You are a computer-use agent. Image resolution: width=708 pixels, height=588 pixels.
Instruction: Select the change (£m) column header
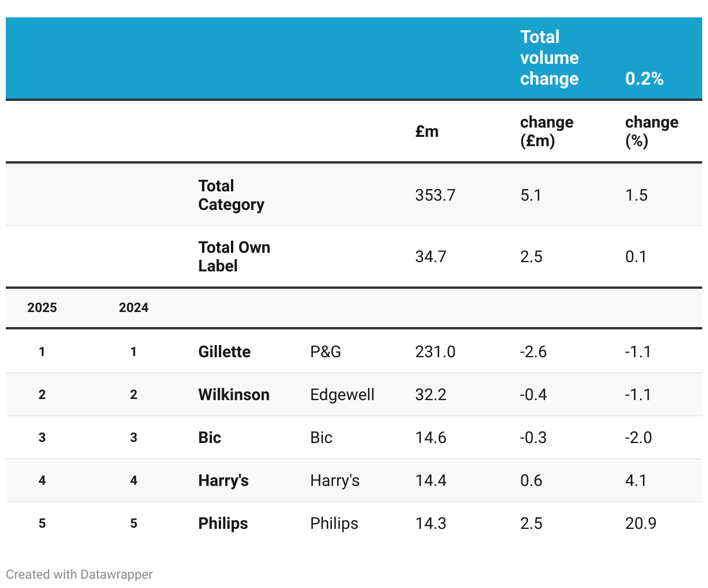(546, 131)
